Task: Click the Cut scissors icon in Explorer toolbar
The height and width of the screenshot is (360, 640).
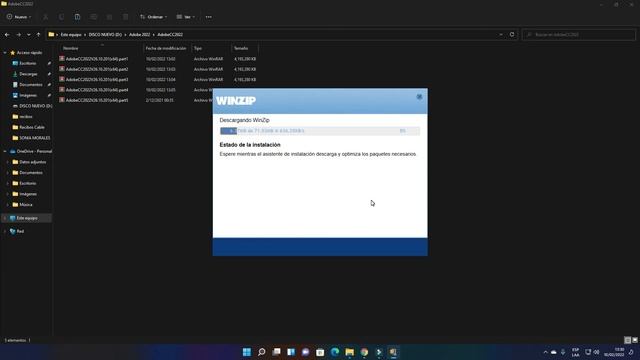Action: 45,17
